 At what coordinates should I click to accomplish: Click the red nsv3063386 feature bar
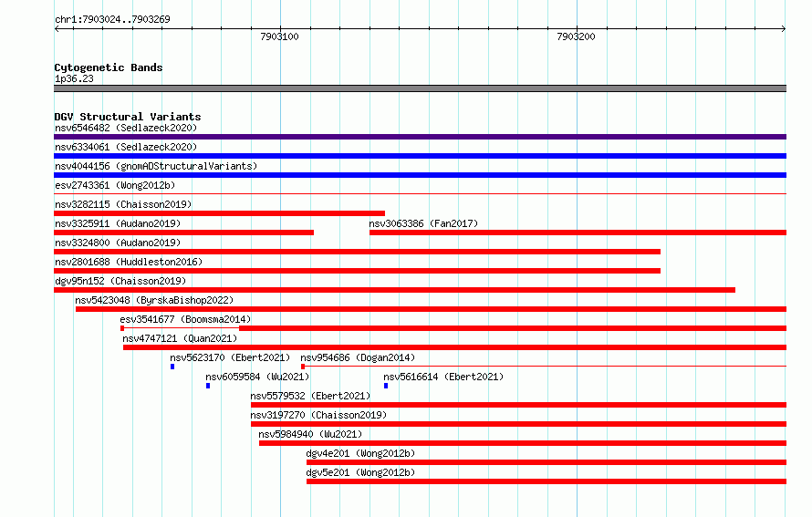pos(578,233)
